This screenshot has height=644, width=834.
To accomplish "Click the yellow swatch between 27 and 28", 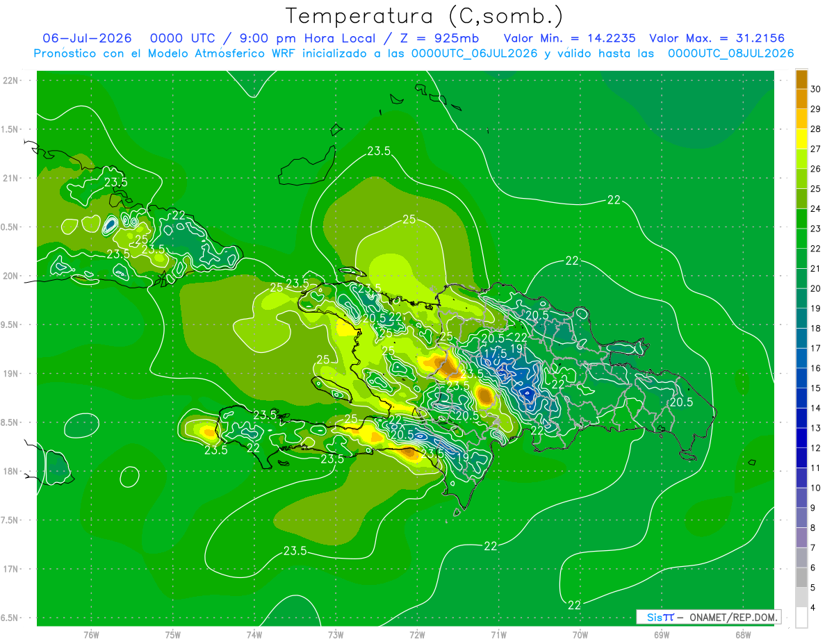I will [x=801, y=138].
